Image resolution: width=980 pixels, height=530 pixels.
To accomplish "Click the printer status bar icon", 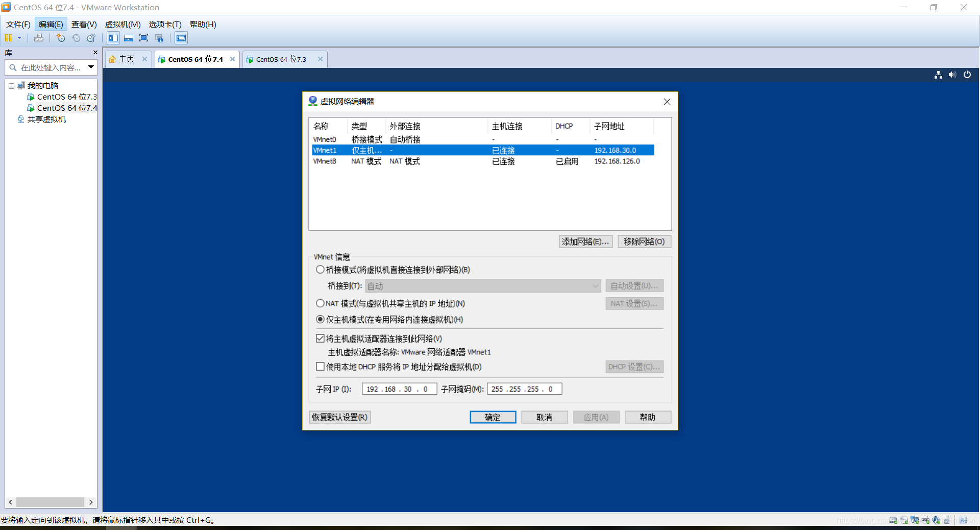I will click(925, 520).
